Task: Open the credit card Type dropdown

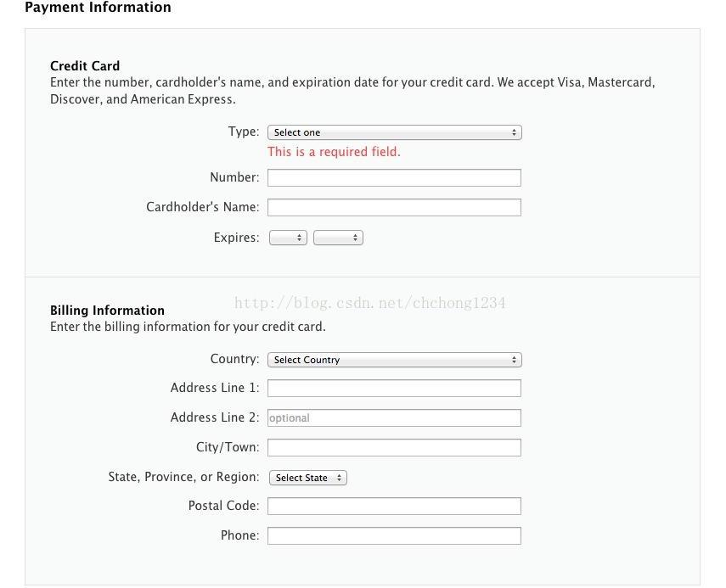Action: (394, 132)
